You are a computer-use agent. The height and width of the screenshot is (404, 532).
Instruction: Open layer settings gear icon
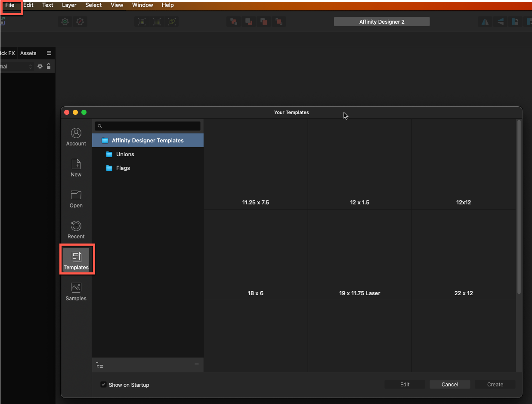(40, 66)
